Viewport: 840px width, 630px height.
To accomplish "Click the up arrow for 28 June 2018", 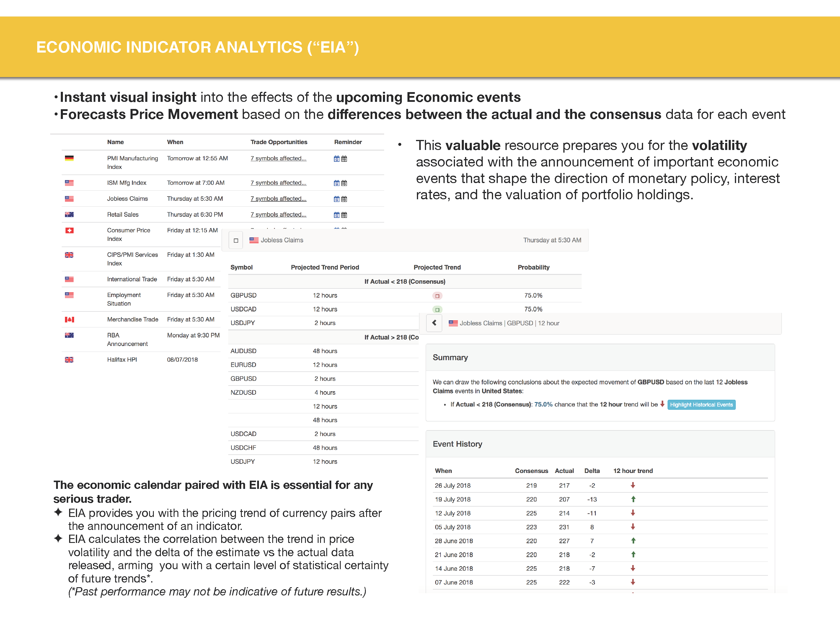I will pos(633,540).
